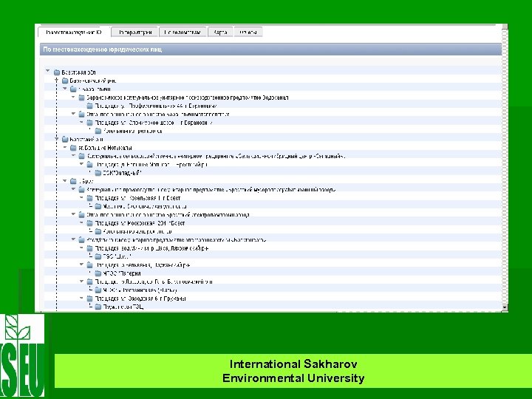532x399 pixels.
Task: Click the vertical scrollbar track
Action: [505, 166]
